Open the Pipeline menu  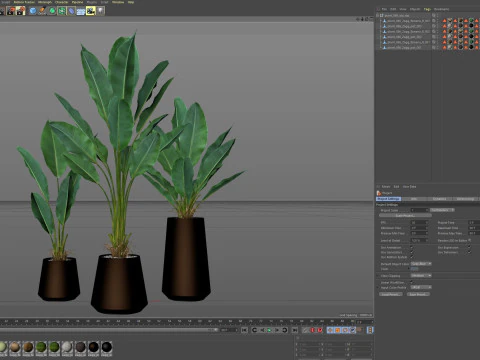coord(77,2)
